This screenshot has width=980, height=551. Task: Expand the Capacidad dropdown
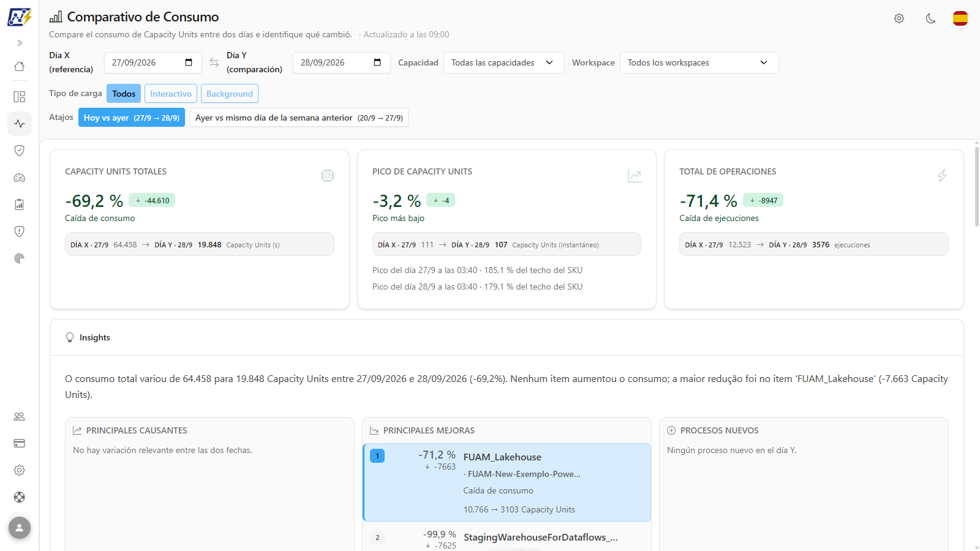503,62
